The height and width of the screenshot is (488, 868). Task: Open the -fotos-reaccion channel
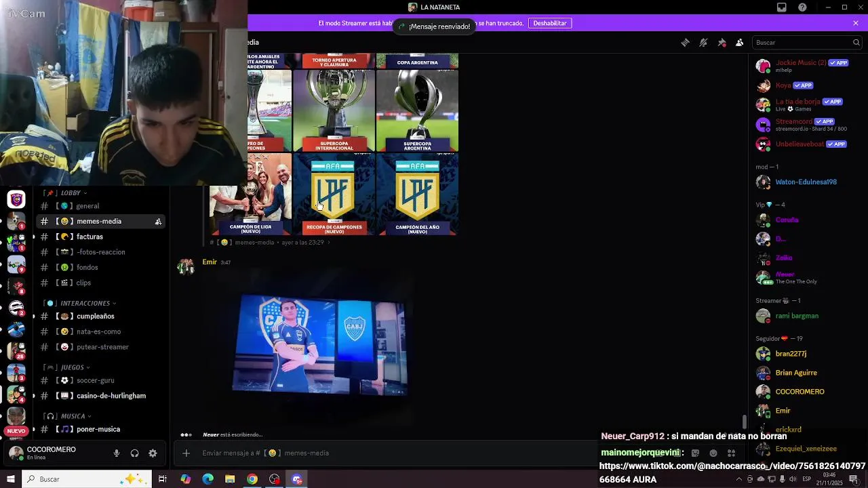pos(102,252)
